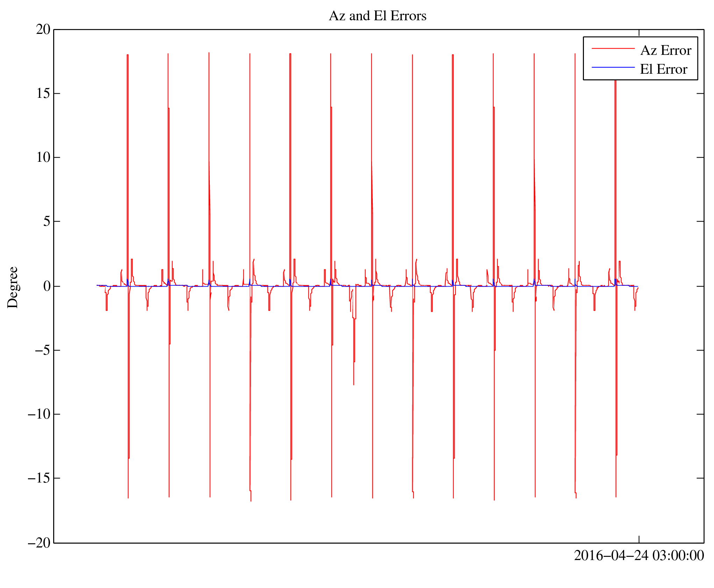The height and width of the screenshot is (588, 714).
Task: Select the Az Error legend label
Action: tap(665, 51)
